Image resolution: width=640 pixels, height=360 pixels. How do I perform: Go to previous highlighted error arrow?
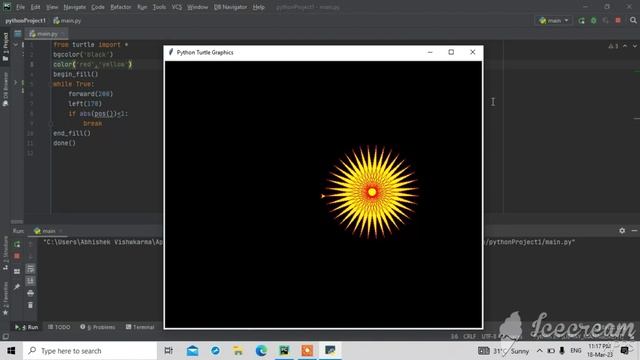pos(625,46)
